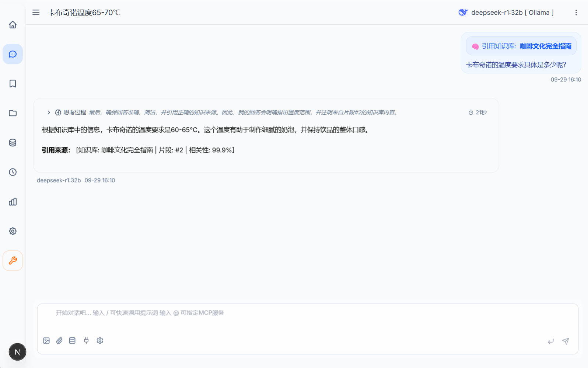Viewport: 588px width, 368px height.
Task: Click the image upload icon in input
Action: point(46,341)
